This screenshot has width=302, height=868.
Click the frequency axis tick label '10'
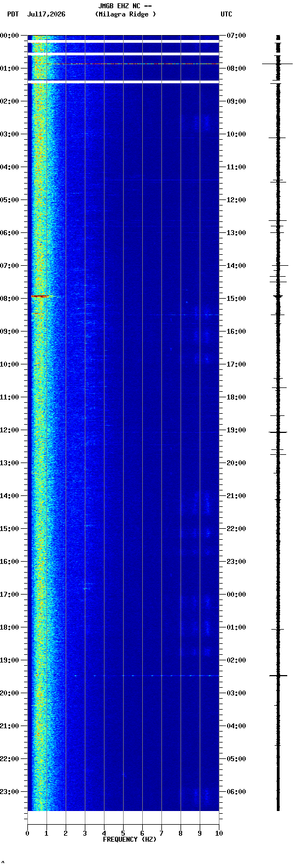(x=219, y=833)
